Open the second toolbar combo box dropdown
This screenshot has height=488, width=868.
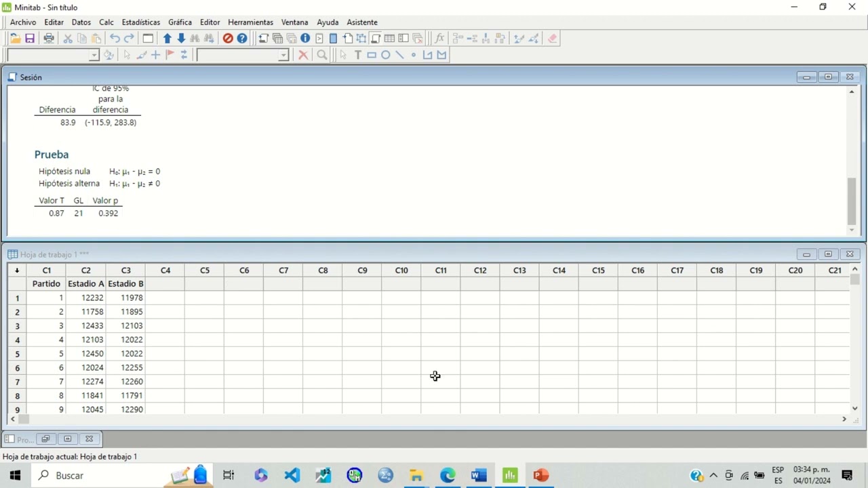(283, 55)
